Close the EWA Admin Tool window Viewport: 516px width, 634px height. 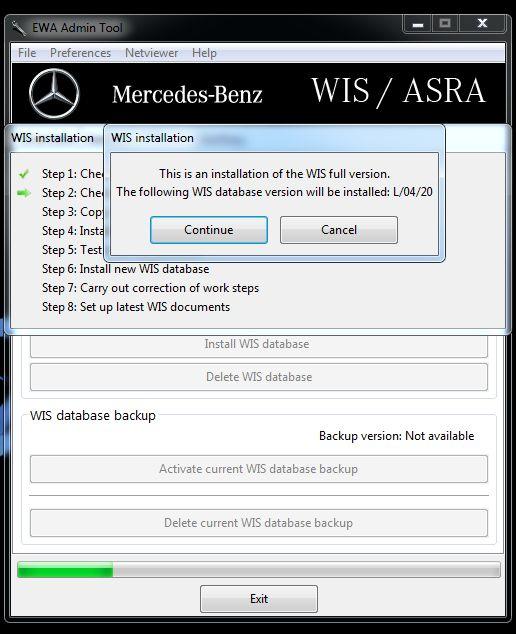[x=482, y=24]
